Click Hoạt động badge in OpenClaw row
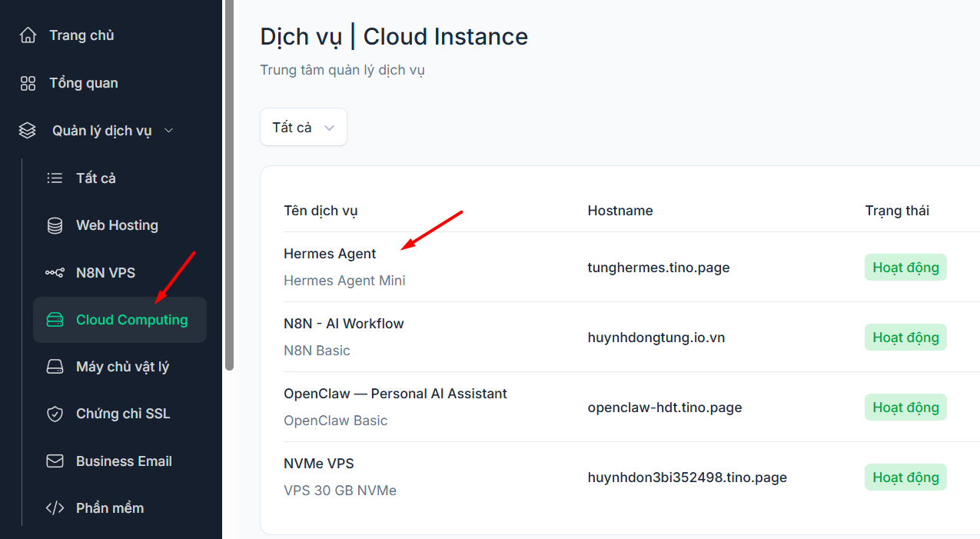980x539 pixels. pos(905,408)
